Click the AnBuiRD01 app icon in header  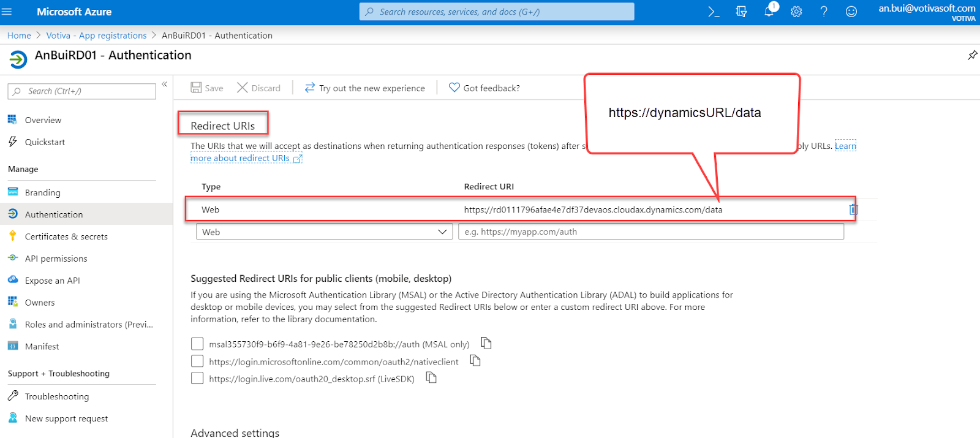tap(18, 59)
